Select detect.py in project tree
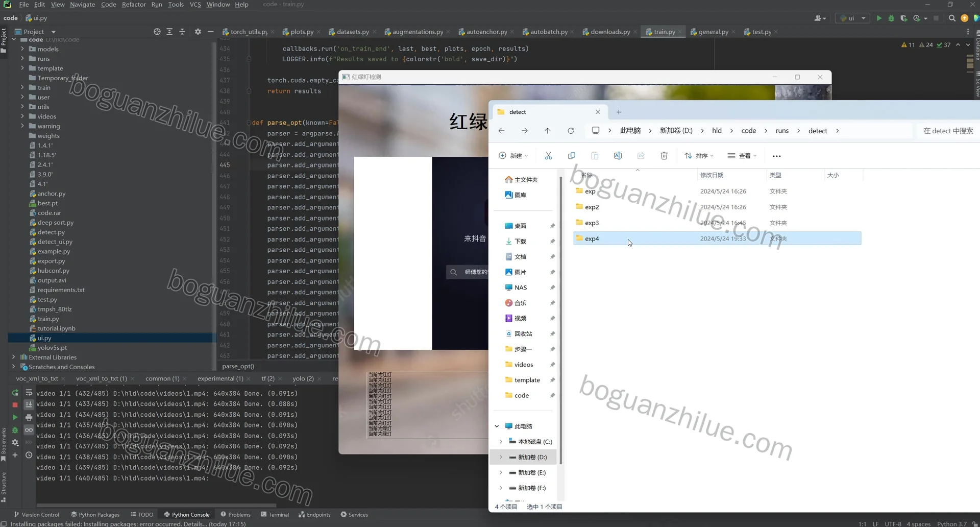The width and height of the screenshot is (980, 527). point(51,232)
